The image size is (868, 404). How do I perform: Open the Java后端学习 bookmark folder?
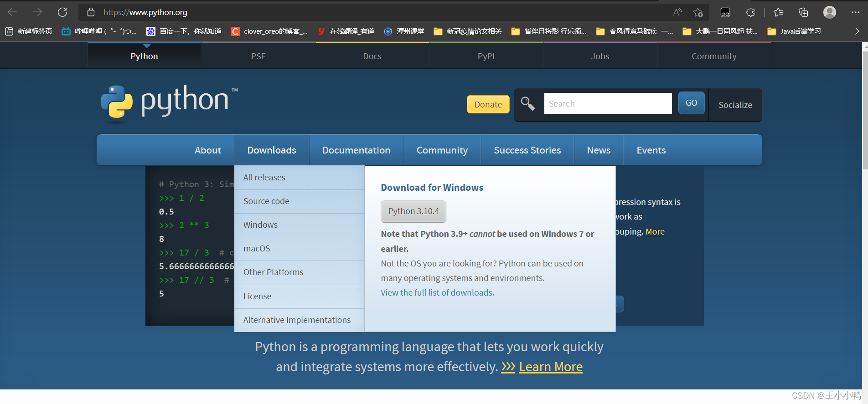pyautogui.click(x=794, y=31)
